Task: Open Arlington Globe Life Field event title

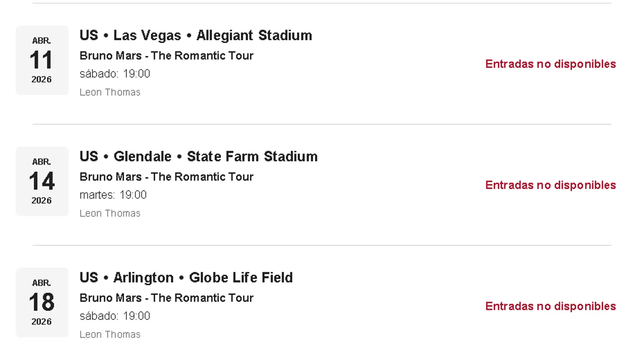Action: point(186,278)
